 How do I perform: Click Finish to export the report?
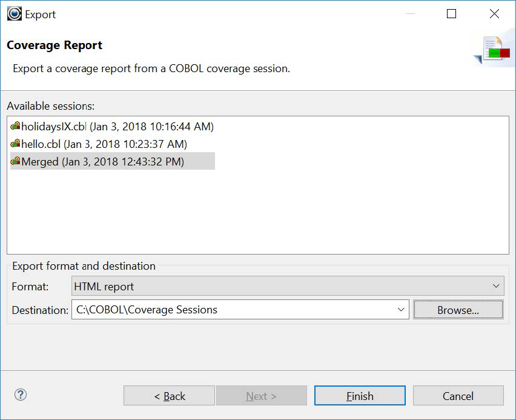360,396
